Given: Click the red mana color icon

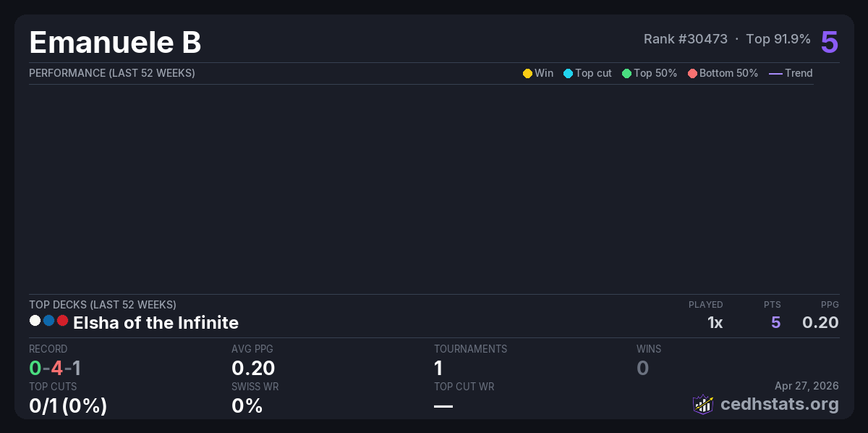Looking at the screenshot, I should click(62, 321).
